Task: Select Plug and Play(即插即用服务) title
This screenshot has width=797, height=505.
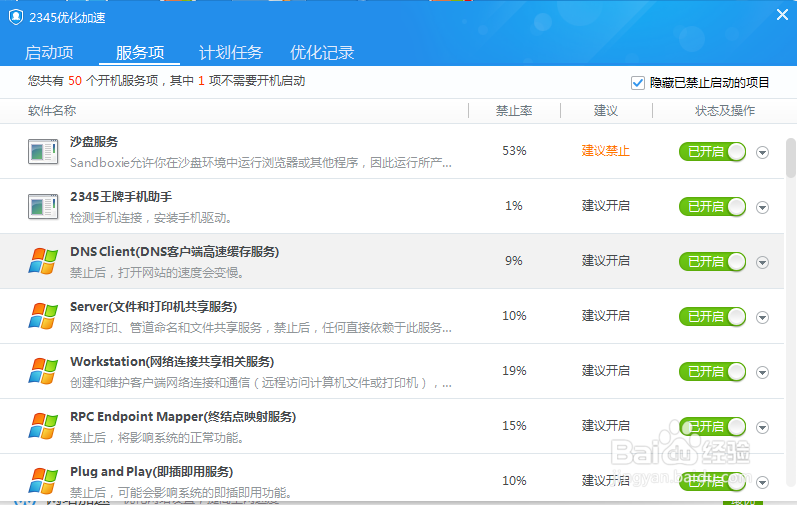Action: [x=151, y=471]
